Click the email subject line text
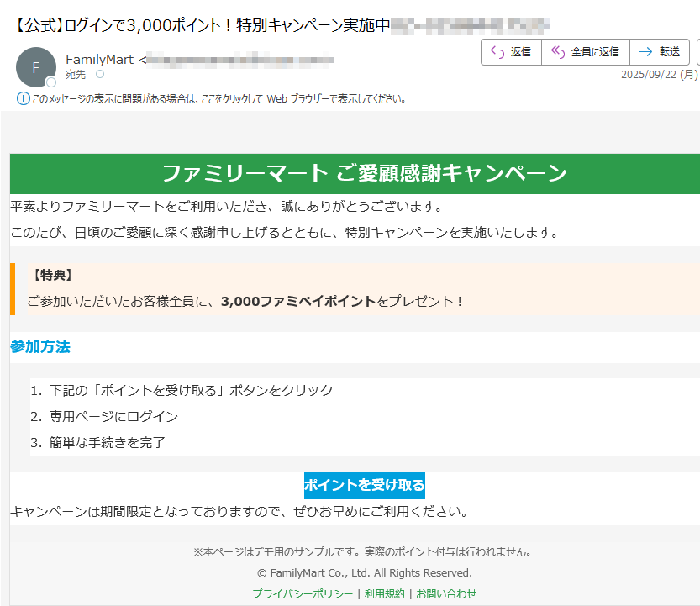700x606 pixels. [x=202, y=24]
